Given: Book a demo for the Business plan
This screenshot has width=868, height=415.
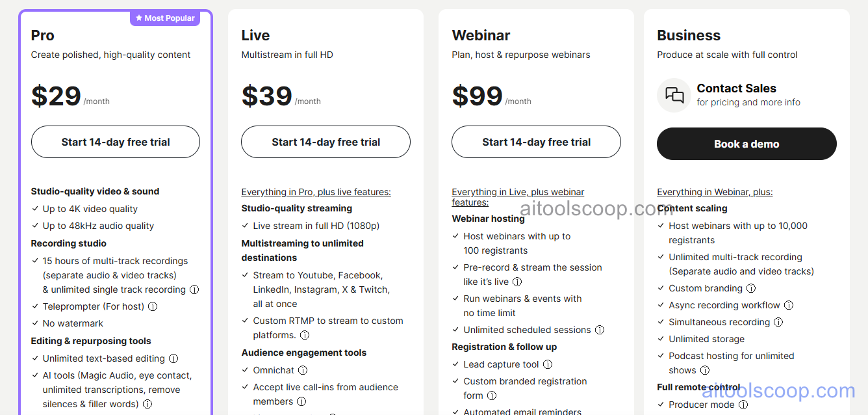Looking at the screenshot, I should pos(746,144).
